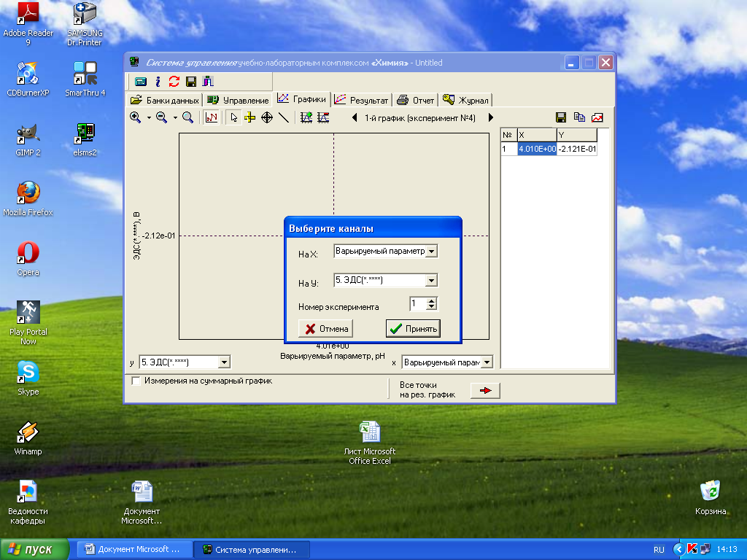Image resolution: width=747 pixels, height=560 pixels.
Task: Click the Mozilla Firefox desktop icon
Action: [28, 199]
